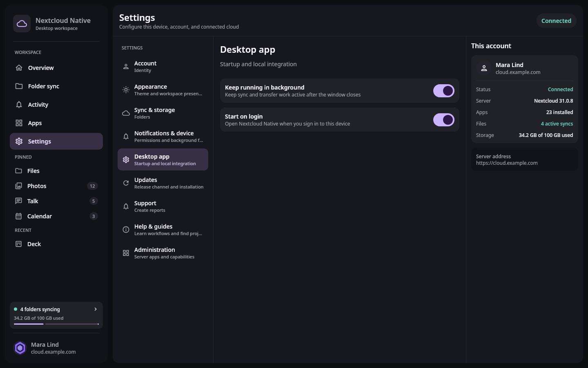Open Overview in the workspace menu
The width and height of the screenshot is (588, 368).
pos(56,68)
